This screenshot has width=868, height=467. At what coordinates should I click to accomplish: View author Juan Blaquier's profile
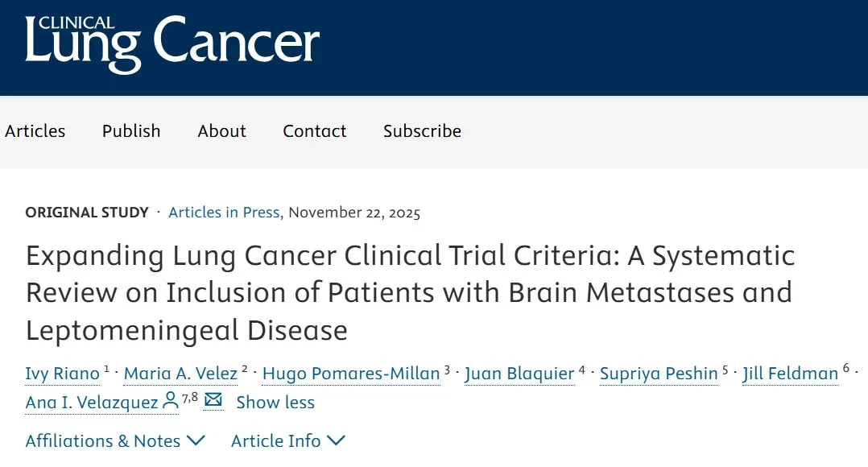pos(519,374)
